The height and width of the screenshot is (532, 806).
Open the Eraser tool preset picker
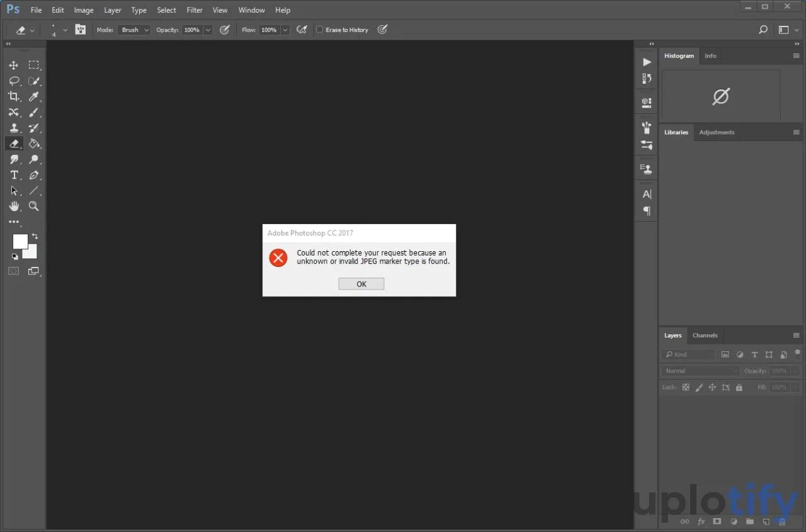pos(25,30)
